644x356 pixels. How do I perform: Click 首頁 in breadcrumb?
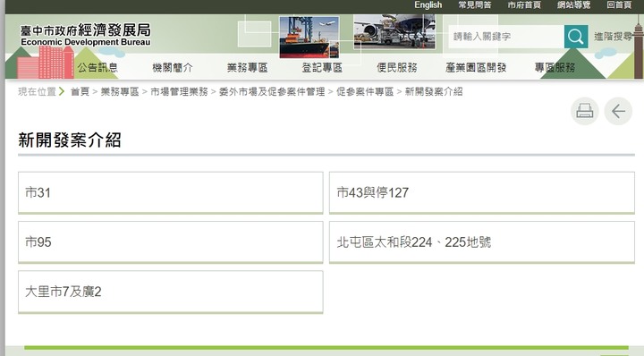[80, 91]
